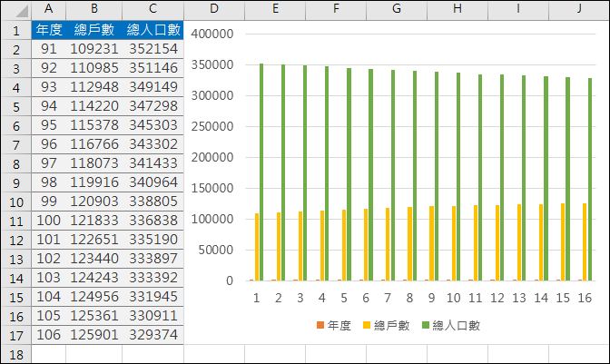Click 400000 vertical axis label
Screen dimensions: 610x364
click(212, 34)
